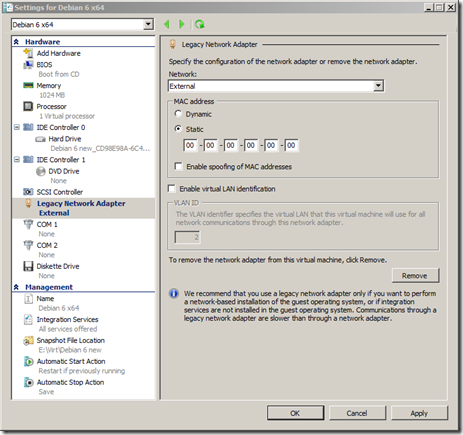463x435 pixels.
Task: Click the SCSI Controller icon
Action: click(x=28, y=192)
